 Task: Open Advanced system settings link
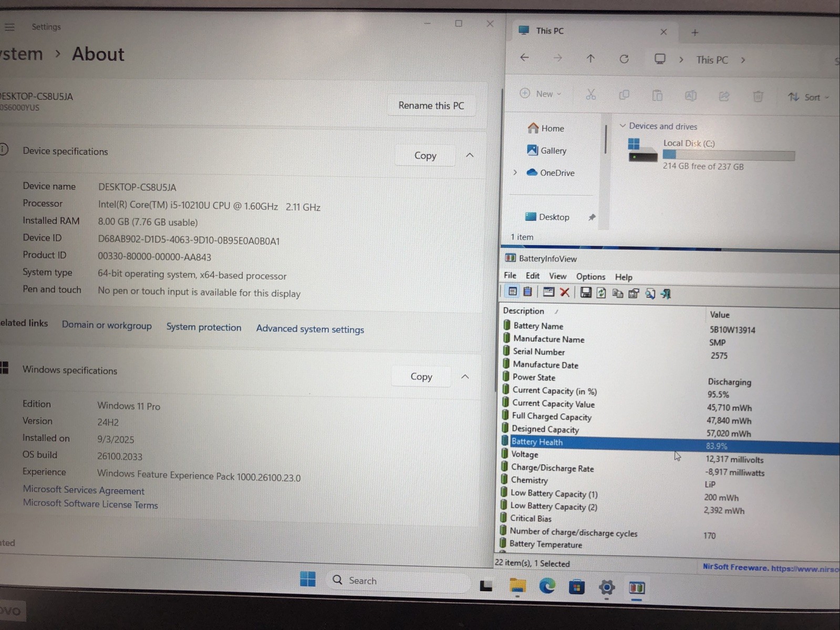(x=310, y=329)
